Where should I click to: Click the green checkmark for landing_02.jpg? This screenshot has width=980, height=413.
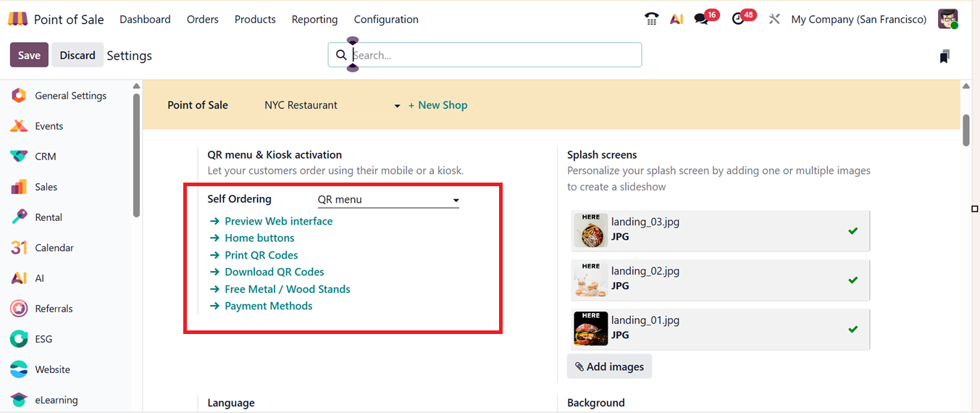coord(853,280)
